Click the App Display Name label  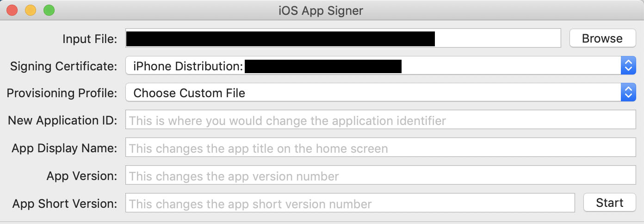coord(64,148)
